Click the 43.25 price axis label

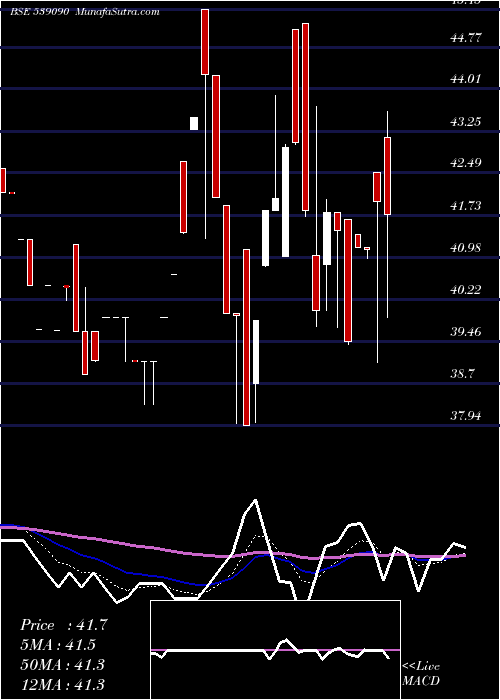tap(466, 121)
